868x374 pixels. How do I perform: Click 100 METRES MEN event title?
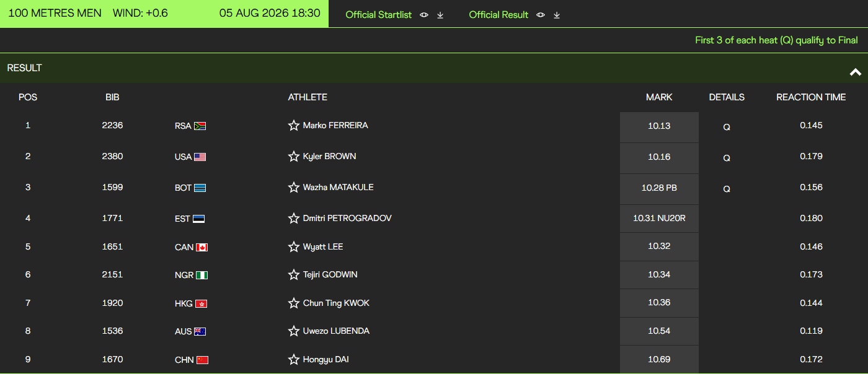55,14
